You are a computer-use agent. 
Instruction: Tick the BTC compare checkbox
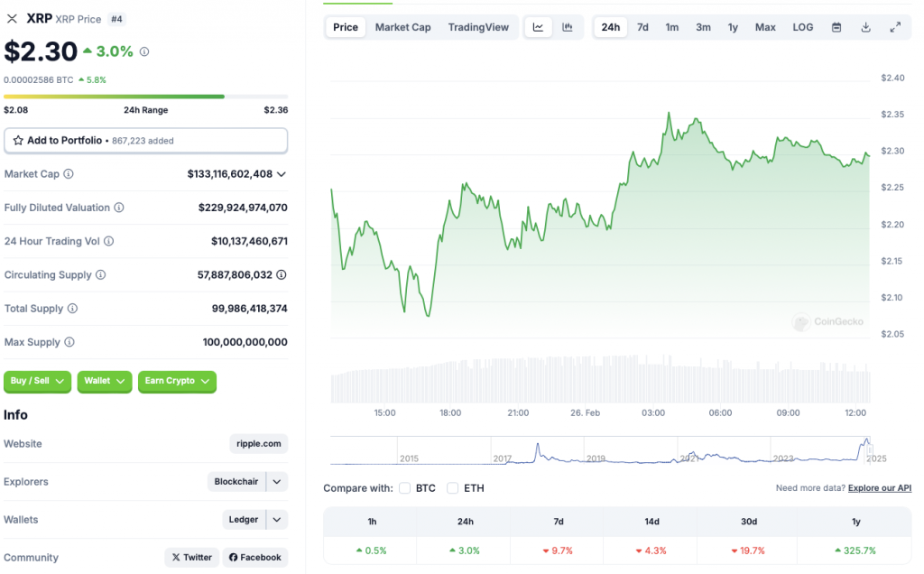tap(405, 488)
